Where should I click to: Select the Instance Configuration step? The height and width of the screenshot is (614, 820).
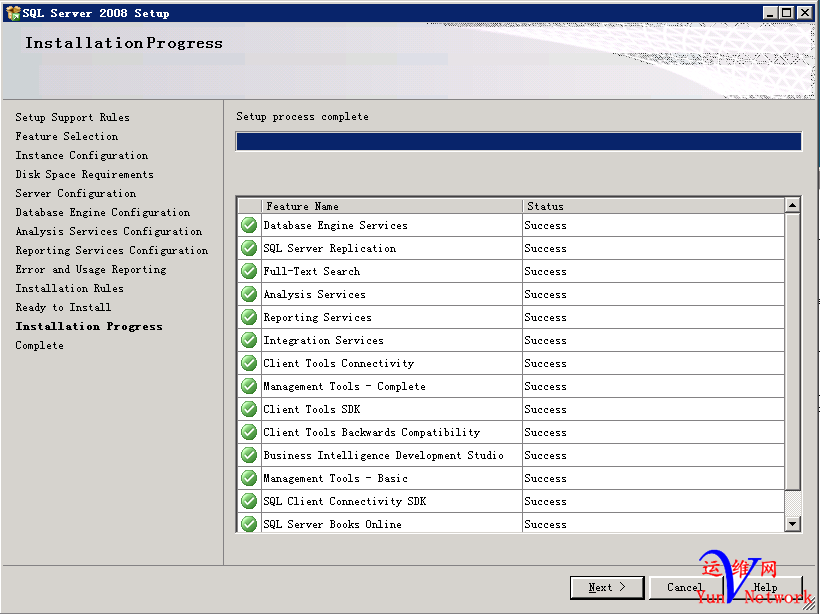(82, 155)
